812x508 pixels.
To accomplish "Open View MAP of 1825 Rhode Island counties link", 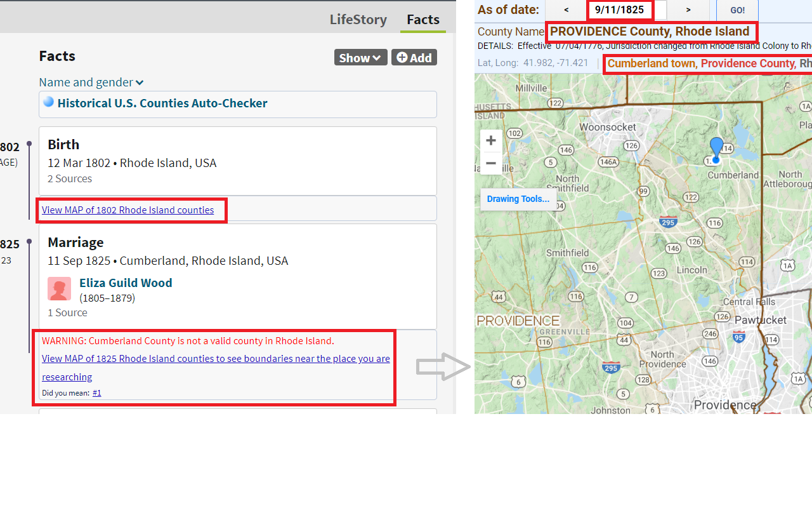I will pyautogui.click(x=216, y=368).
